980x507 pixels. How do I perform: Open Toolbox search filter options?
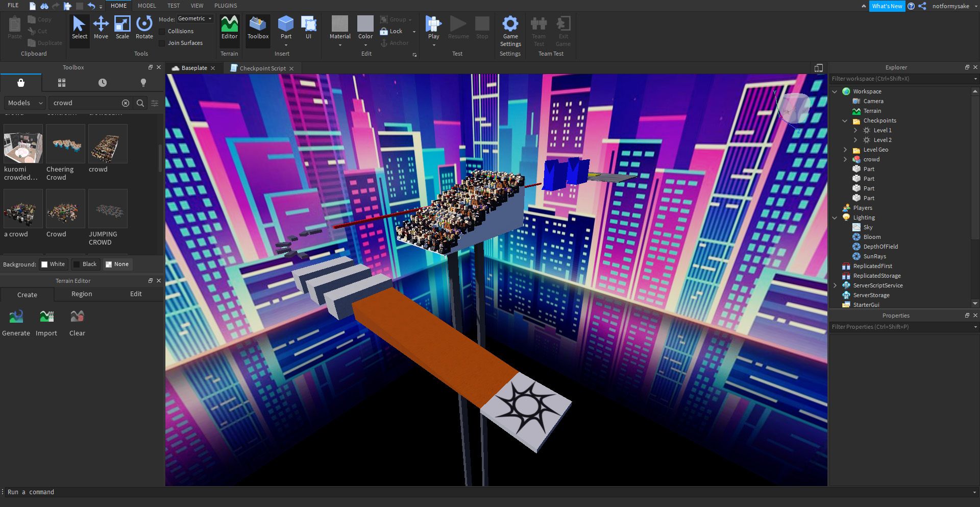tap(155, 103)
